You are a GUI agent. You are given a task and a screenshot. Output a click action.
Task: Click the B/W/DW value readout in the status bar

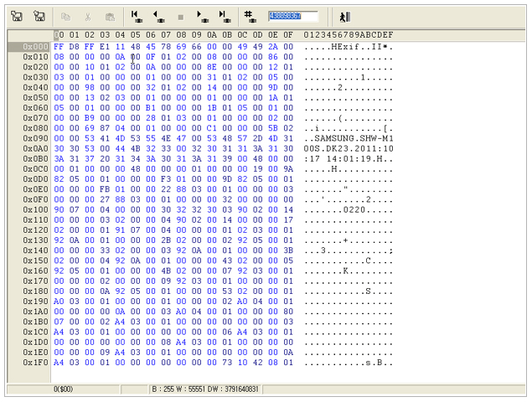point(205,389)
